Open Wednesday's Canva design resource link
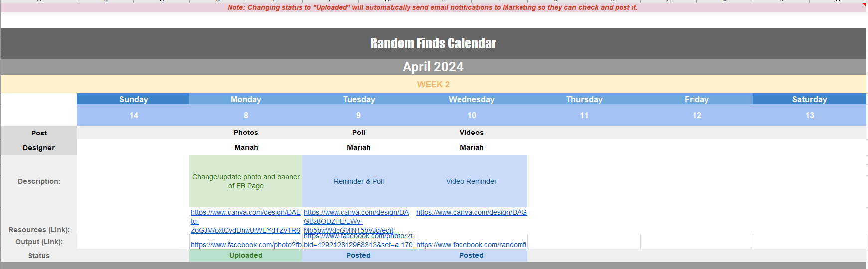868x269 pixels. [471, 213]
